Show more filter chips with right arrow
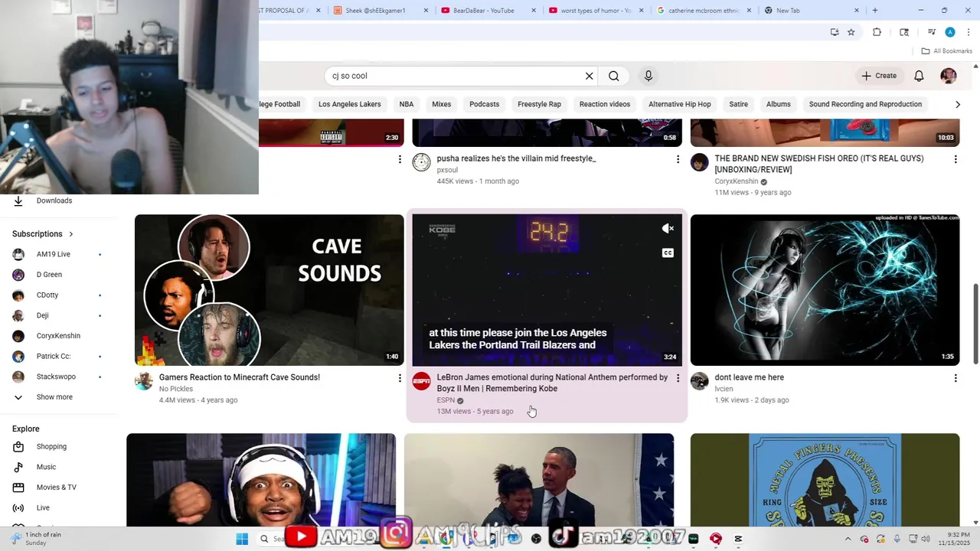Screen dimensions: 980x551 tap(957, 104)
